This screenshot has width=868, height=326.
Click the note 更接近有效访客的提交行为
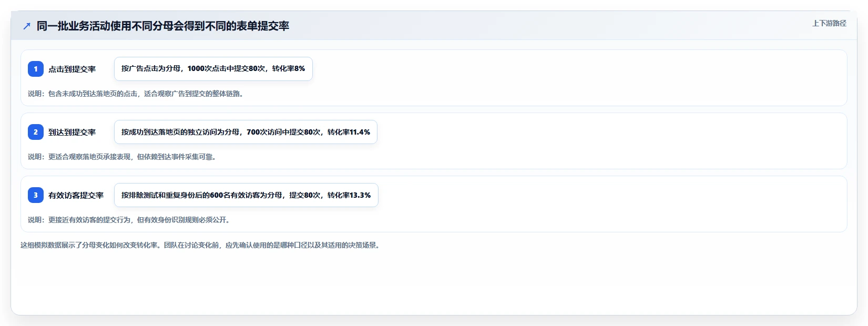coord(129,220)
